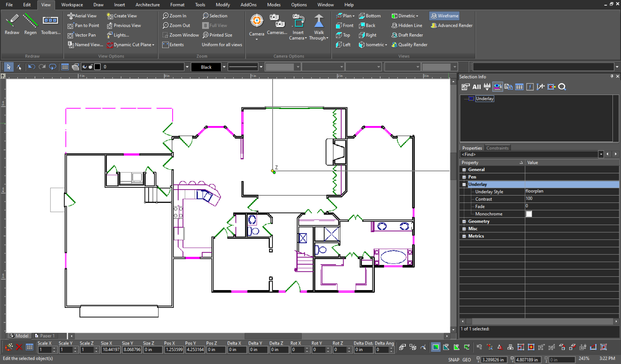
Task: Switch view to Hidden Line
Action: coord(407,25)
